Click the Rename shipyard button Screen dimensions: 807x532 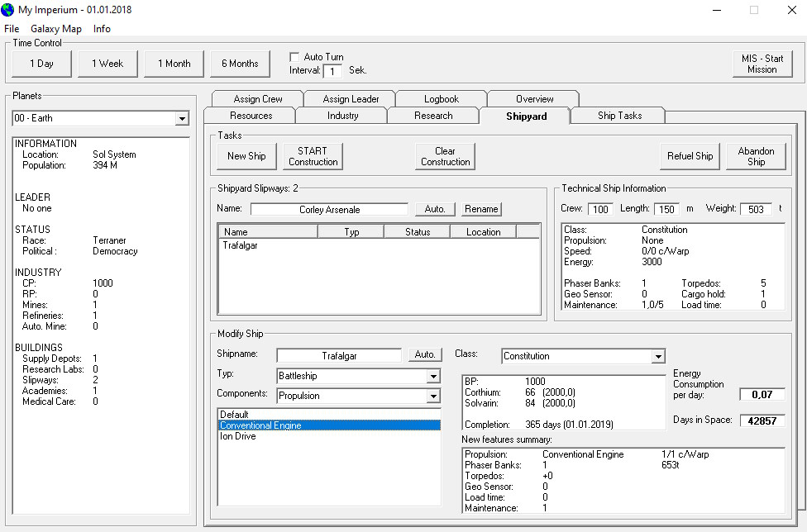(x=481, y=210)
